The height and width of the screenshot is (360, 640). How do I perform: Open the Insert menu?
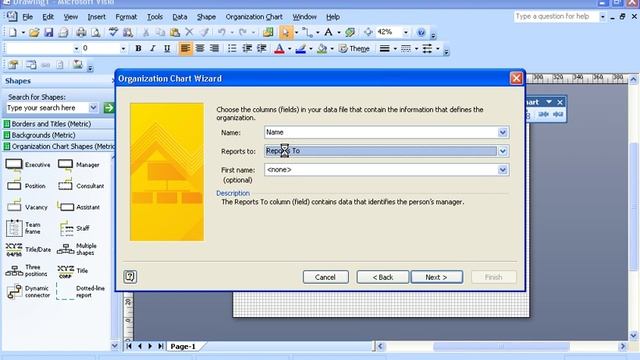coord(96,17)
